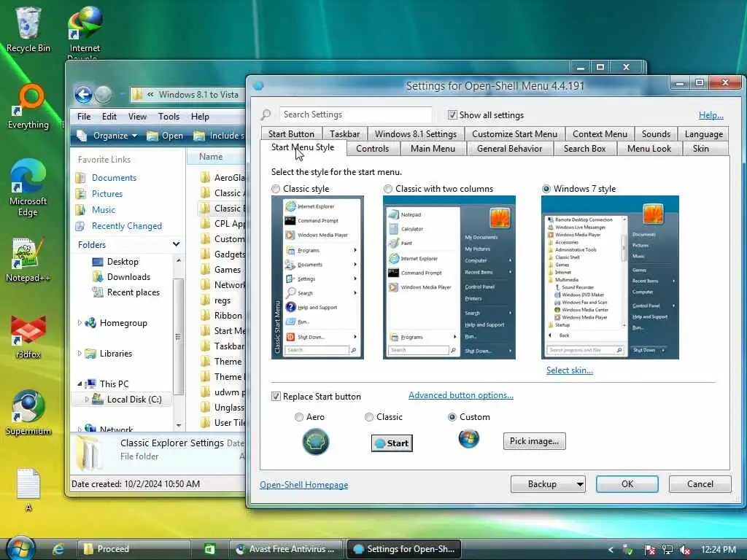Expand the Local Disk (C:) node
747x560 pixels.
[87, 399]
